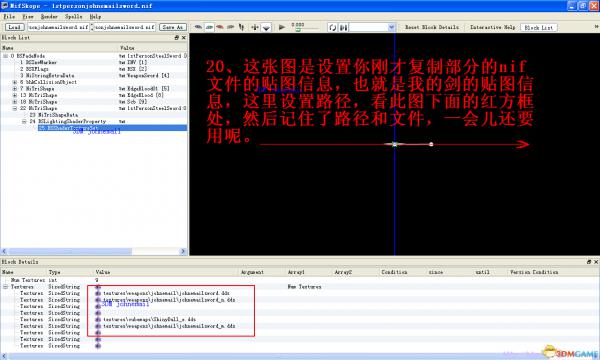The width and height of the screenshot is (600, 360).
Task: Select the 2 BSXFlags block
Action: click(x=34, y=69)
